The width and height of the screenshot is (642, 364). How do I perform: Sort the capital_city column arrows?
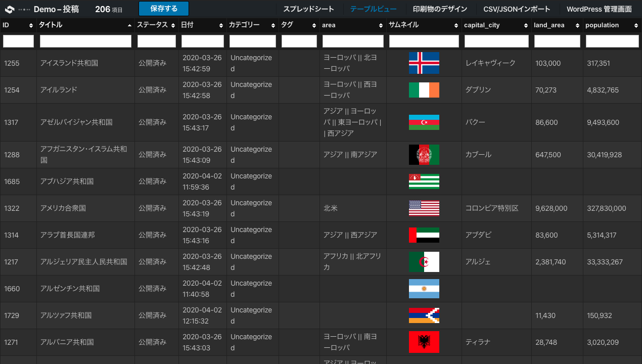tap(526, 25)
